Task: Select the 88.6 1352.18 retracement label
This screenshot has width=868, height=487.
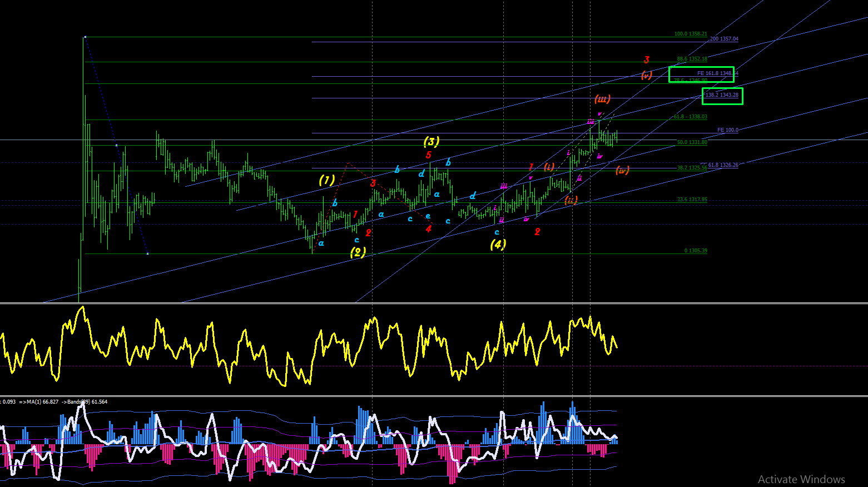Action: click(692, 59)
